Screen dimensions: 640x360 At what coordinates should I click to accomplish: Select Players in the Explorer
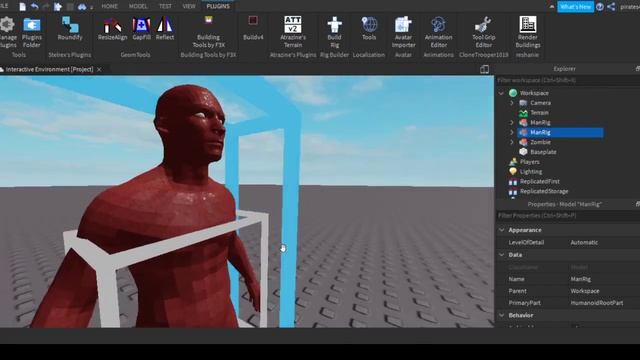[x=529, y=162]
